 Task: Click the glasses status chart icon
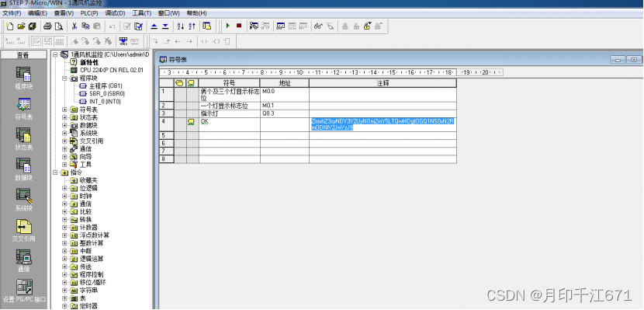pyautogui.click(x=318, y=26)
